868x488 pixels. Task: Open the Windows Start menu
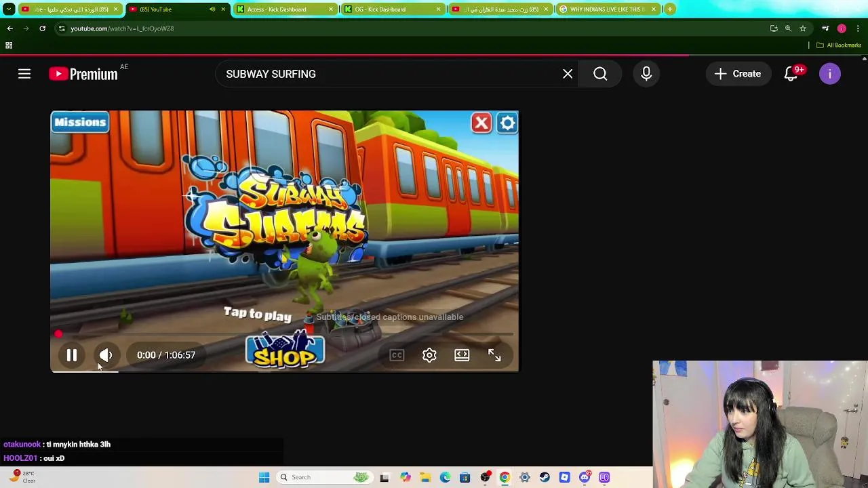pyautogui.click(x=264, y=477)
